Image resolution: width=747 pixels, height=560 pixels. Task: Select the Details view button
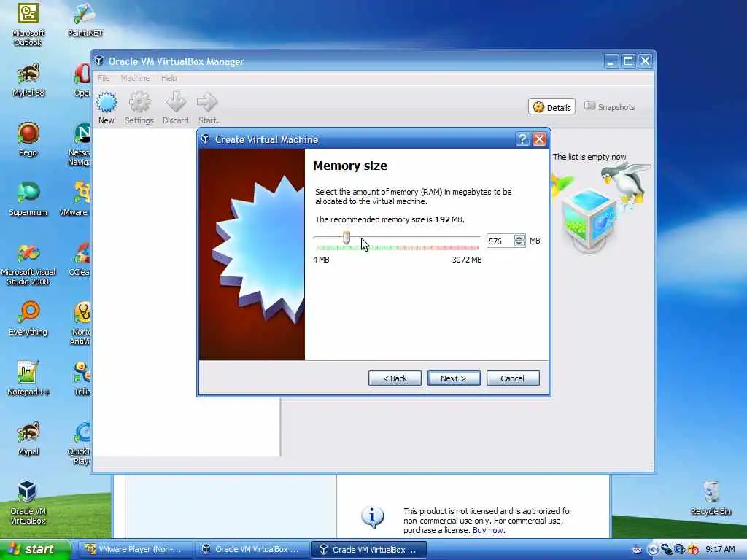(551, 107)
